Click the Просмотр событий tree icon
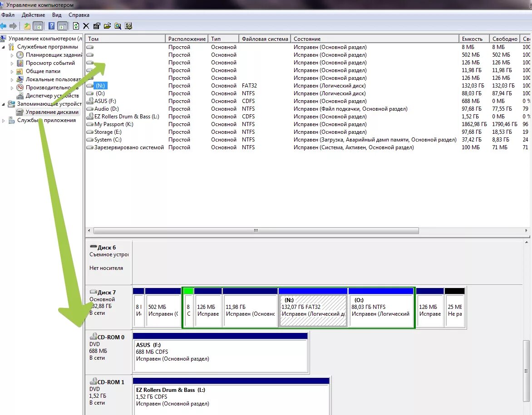Image resolution: width=532 pixels, height=415 pixels. coord(20,63)
